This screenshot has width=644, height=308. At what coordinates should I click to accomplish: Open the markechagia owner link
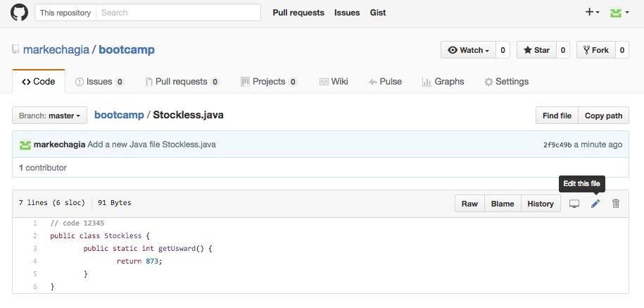(56, 50)
